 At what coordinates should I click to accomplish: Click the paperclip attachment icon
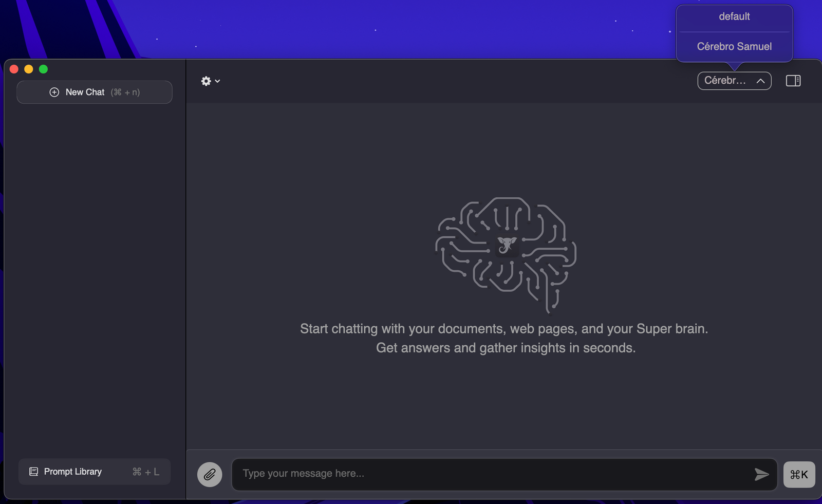pyautogui.click(x=210, y=474)
